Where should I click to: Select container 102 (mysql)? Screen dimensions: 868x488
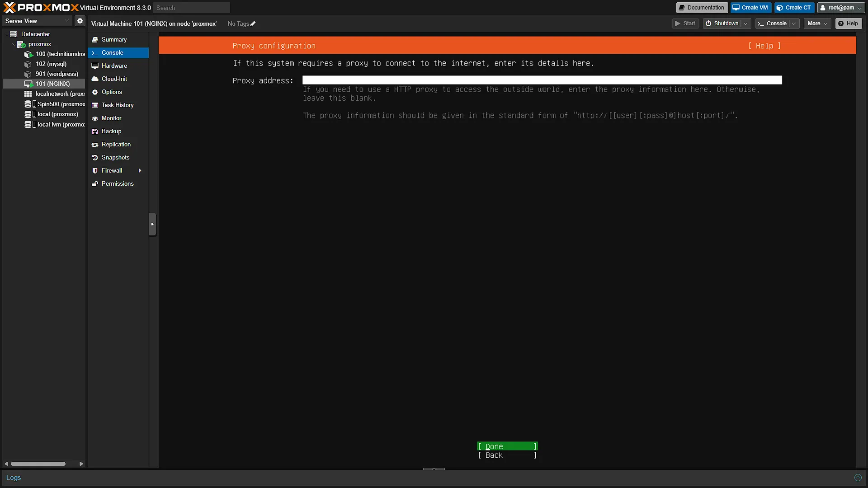pyautogui.click(x=51, y=64)
